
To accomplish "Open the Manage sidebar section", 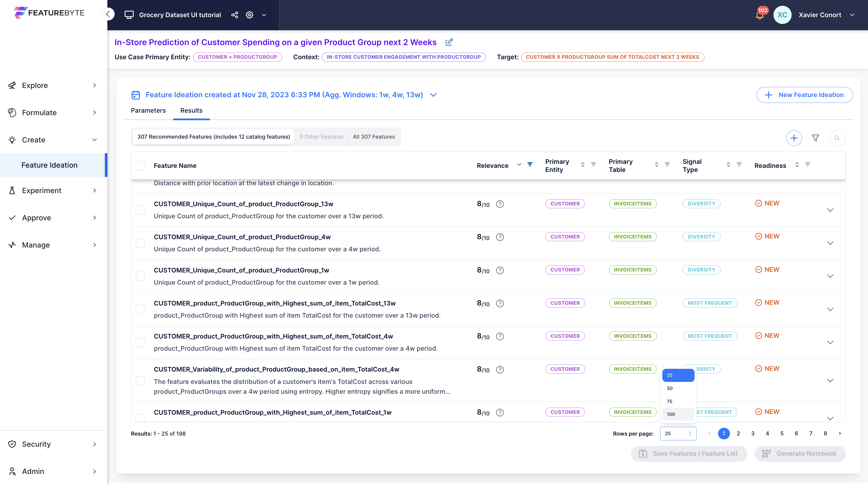I will [x=53, y=245].
